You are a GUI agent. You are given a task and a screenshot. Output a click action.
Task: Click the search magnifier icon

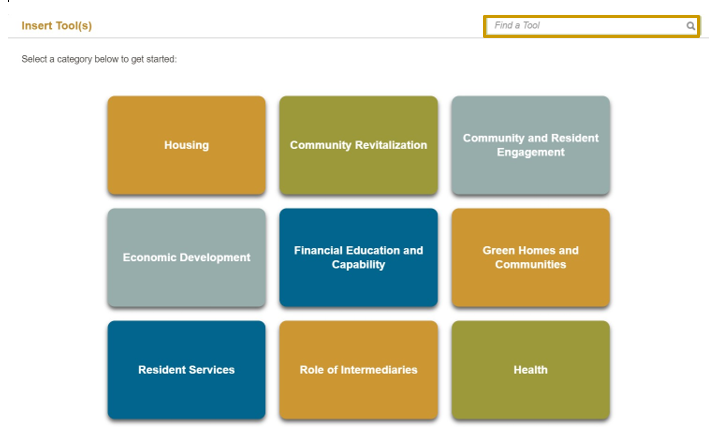(x=690, y=26)
